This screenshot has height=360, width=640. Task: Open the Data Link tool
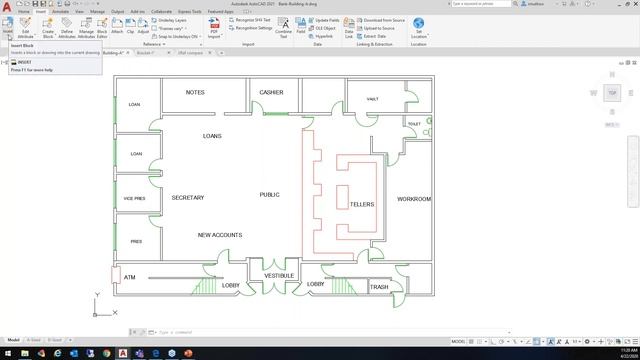(x=349, y=28)
